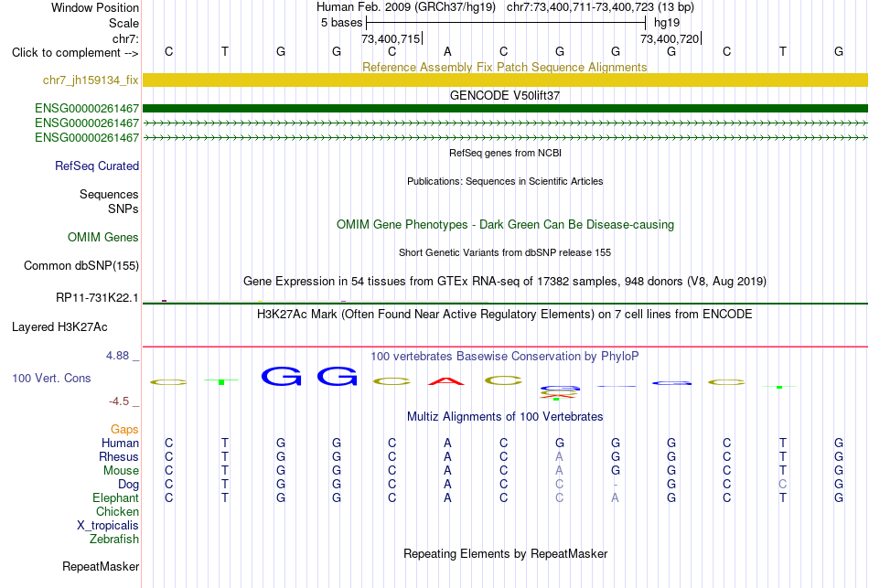Click the 73,400,720 coordinate marker
The image size is (869, 588).
[x=670, y=38]
